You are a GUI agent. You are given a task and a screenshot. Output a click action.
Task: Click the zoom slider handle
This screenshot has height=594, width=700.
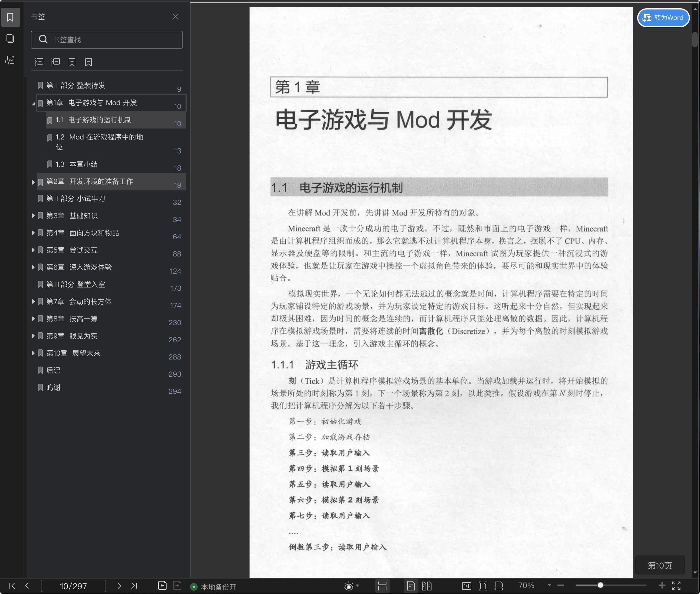(x=600, y=586)
